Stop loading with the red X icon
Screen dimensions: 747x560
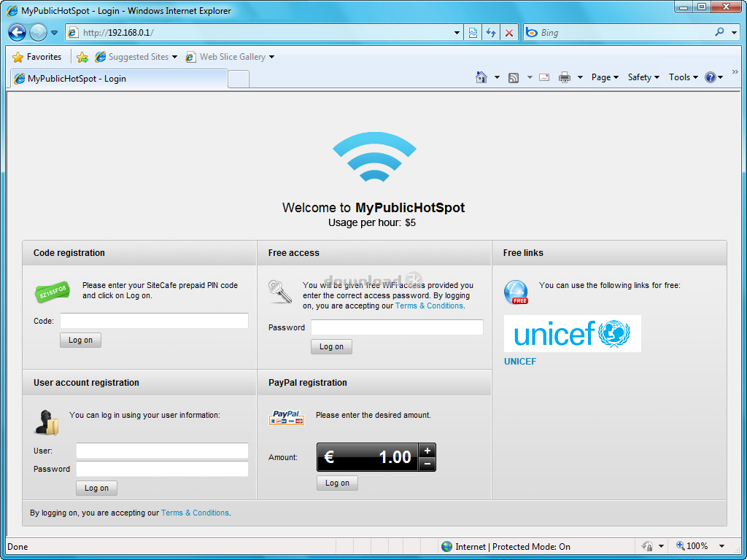(508, 33)
